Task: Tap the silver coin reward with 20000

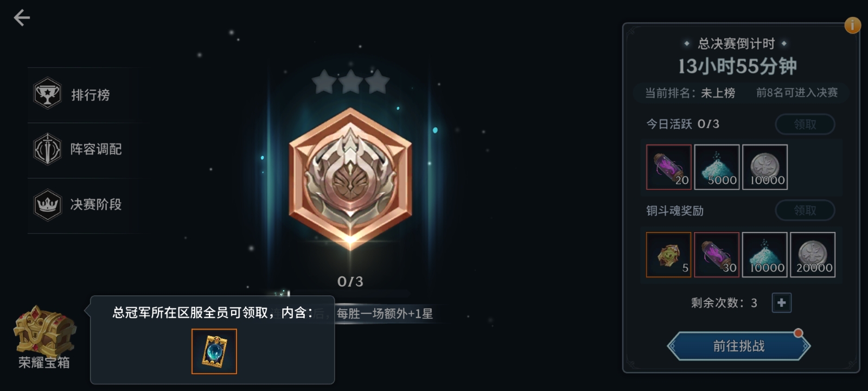Action: (813, 255)
